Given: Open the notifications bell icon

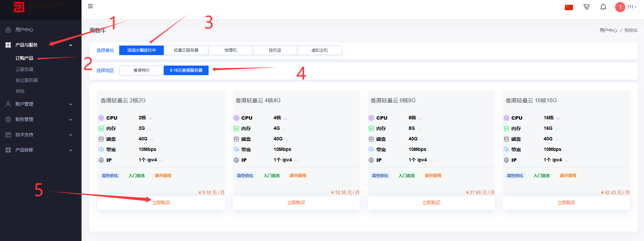Looking at the screenshot, I should 603,7.
